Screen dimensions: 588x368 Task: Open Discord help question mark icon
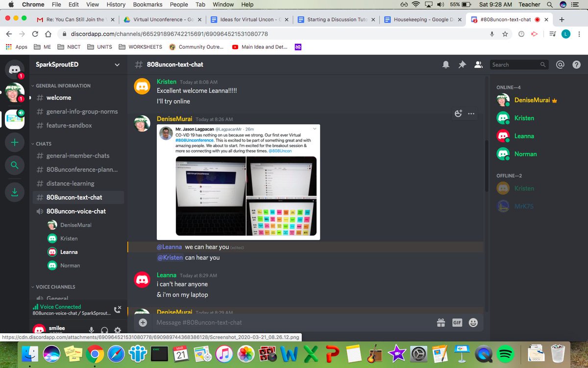click(576, 64)
